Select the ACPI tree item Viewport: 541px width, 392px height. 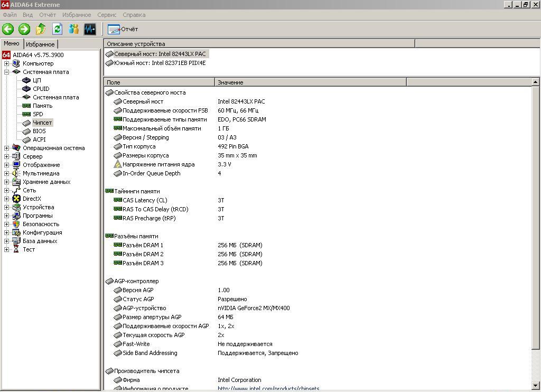point(39,139)
